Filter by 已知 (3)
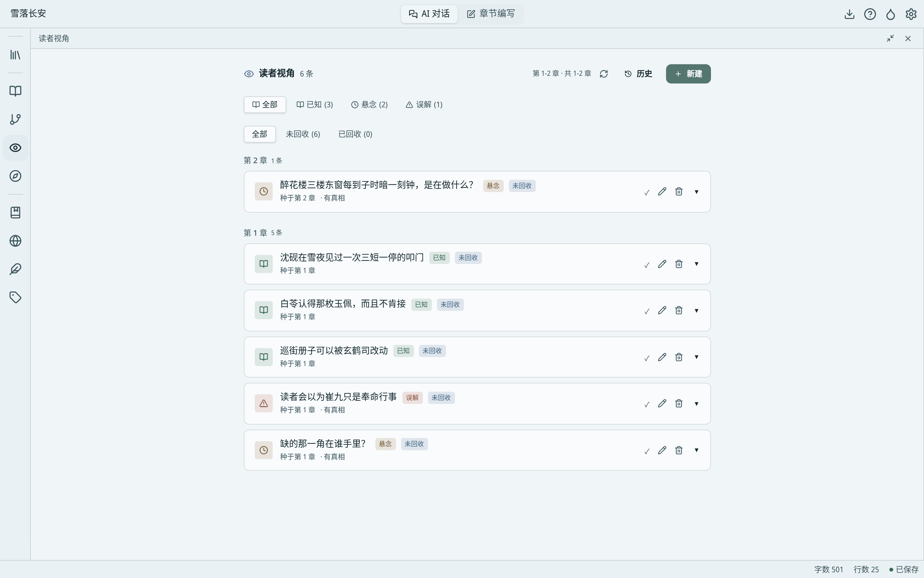The height and width of the screenshot is (578, 924). point(315,105)
